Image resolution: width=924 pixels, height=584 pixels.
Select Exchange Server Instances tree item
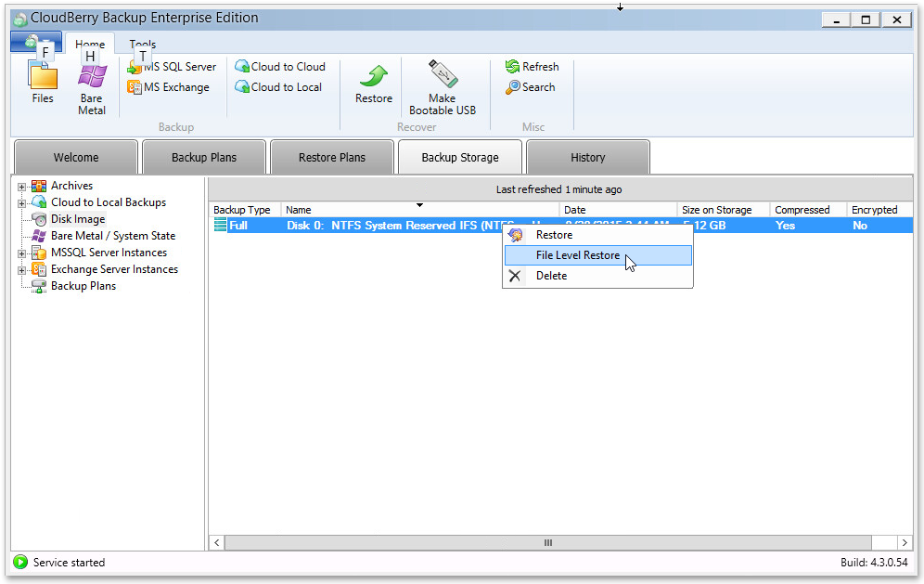point(114,269)
